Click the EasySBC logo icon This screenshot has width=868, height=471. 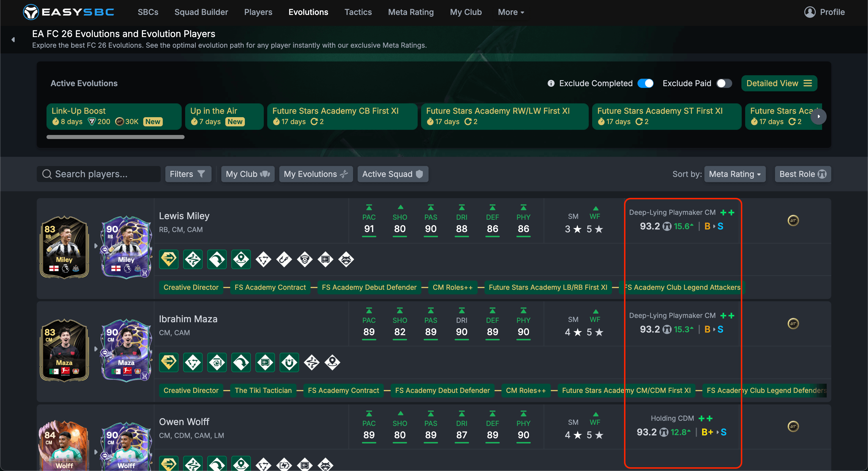click(31, 12)
